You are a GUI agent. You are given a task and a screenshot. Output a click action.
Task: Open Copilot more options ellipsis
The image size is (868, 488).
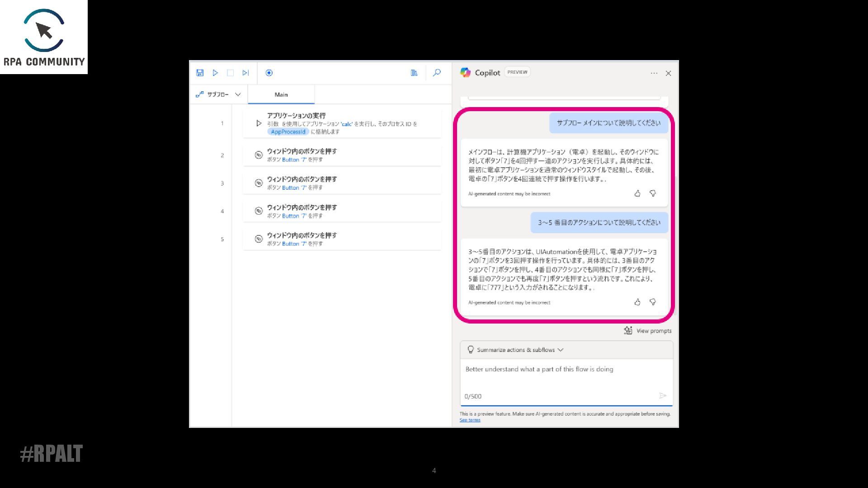pyautogui.click(x=654, y=73)
